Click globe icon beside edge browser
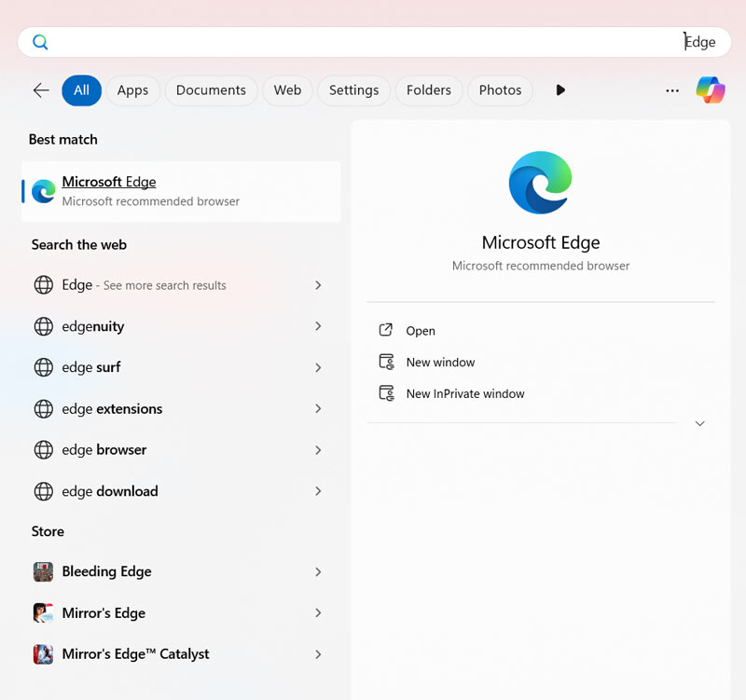746x700 pixels. click(43, 450)
